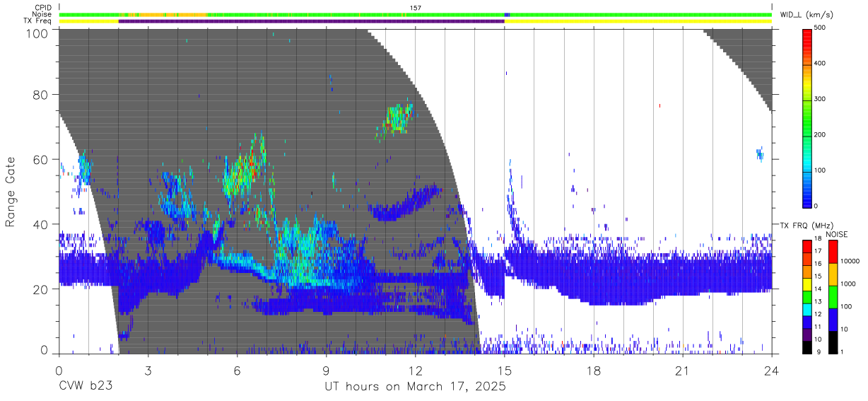Click the arc-shaped echo near gate 47, 12 UT

click(406, 202)
